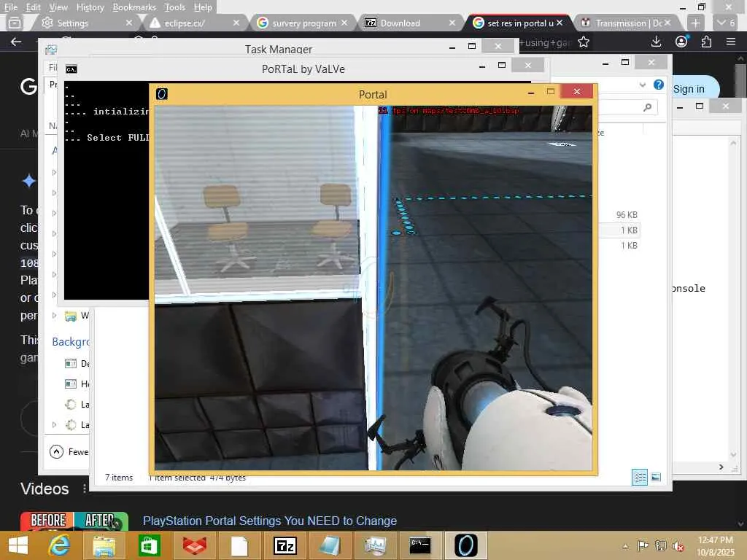Open the Videos section options dots
This screenshot has width=747, height=560.
pos(85,489)
